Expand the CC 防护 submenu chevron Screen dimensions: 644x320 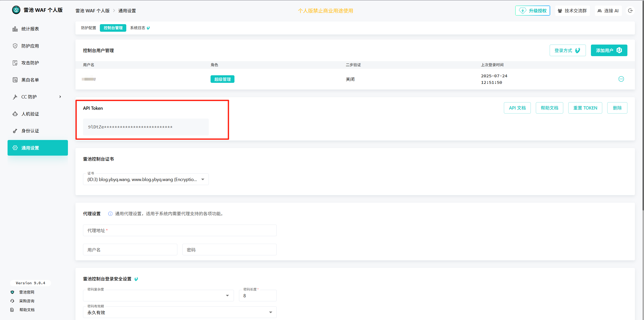click(60, 97)
